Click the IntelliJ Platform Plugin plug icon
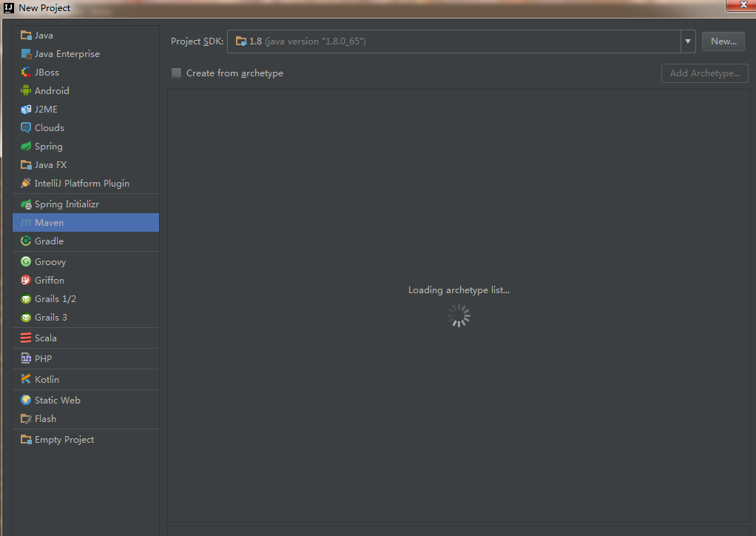Viewport: 756px width, 536px height. tap(26, 183)
